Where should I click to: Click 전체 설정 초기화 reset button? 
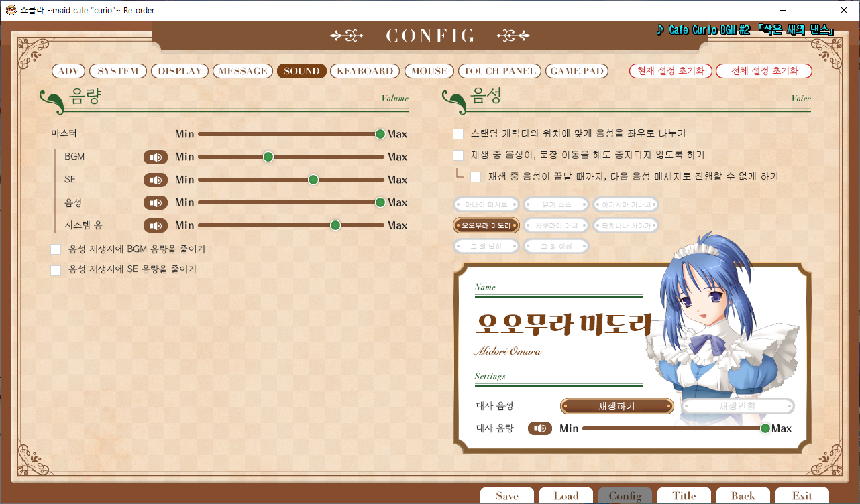(x=764, y=71)
